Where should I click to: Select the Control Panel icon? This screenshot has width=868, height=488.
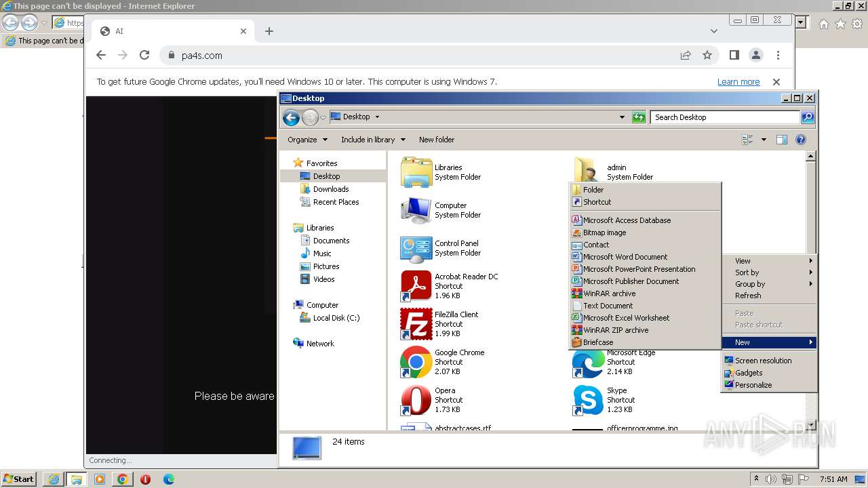click(x=416, y=248)
